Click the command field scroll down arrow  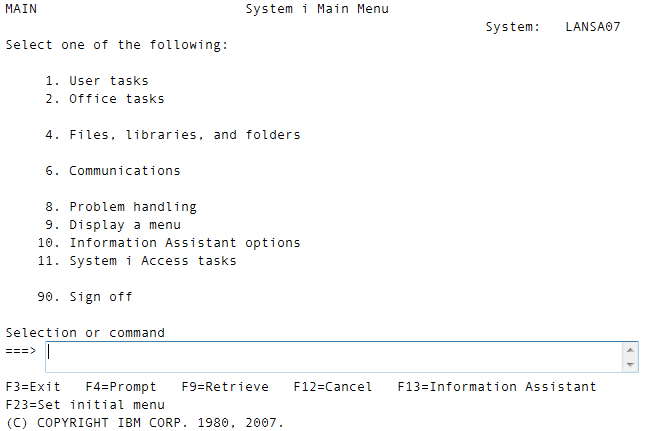pyautogui.click(x=630, y=365)
